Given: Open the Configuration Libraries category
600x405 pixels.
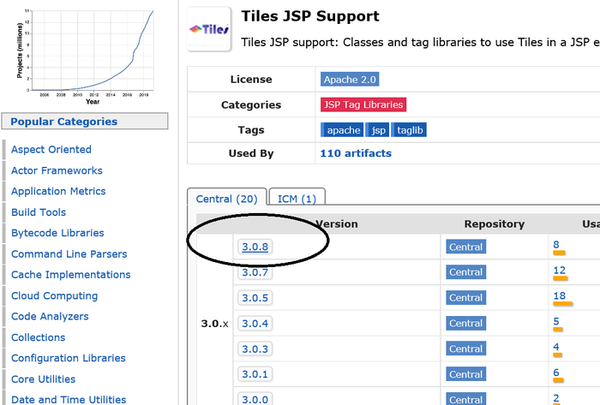Looking at the screenshot, I should 68,358.
